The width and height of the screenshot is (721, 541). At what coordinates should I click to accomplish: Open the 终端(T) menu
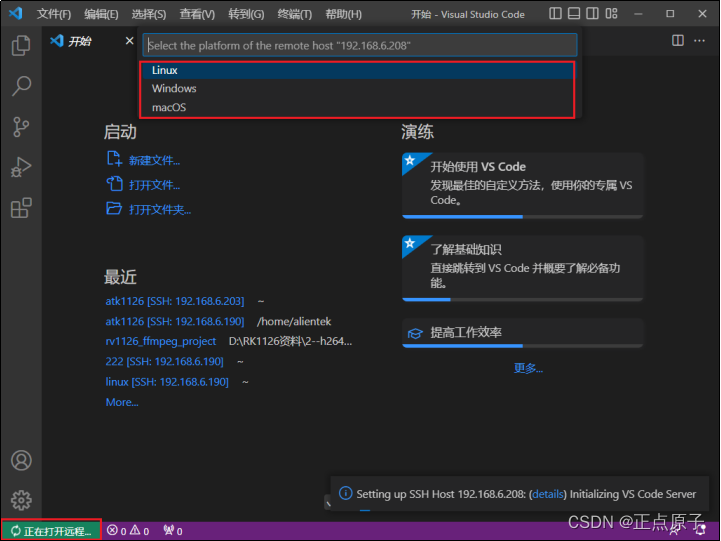(295, 14)
